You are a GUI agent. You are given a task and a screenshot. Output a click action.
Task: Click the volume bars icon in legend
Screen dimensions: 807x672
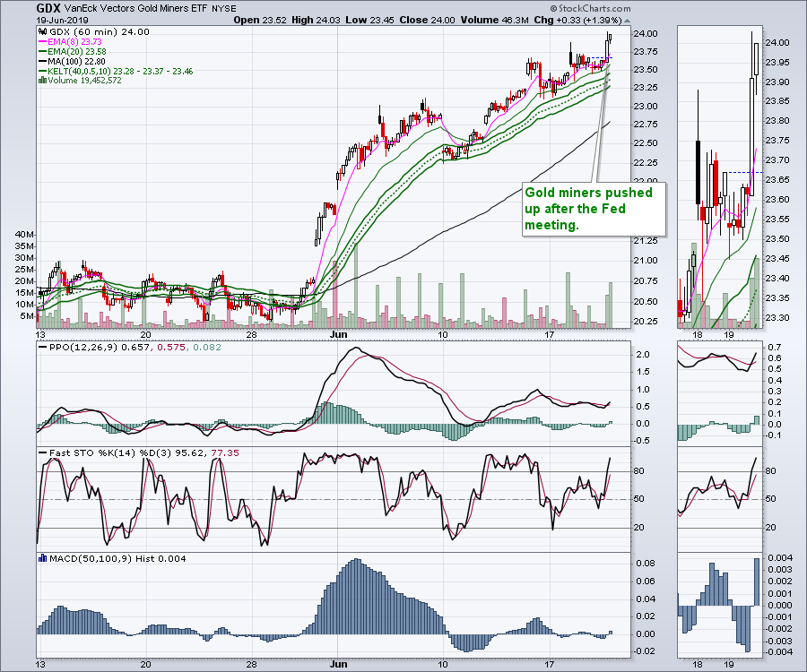[x=43, y=81]
